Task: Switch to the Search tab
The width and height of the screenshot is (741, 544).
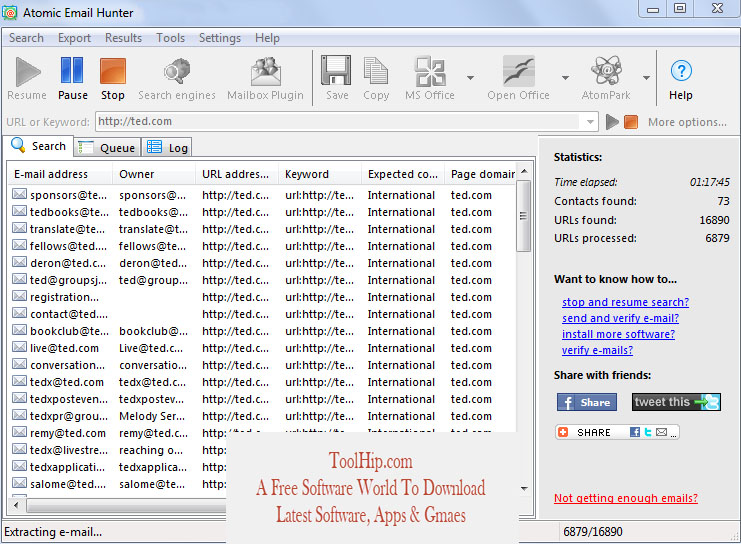Action: [39, 146]
